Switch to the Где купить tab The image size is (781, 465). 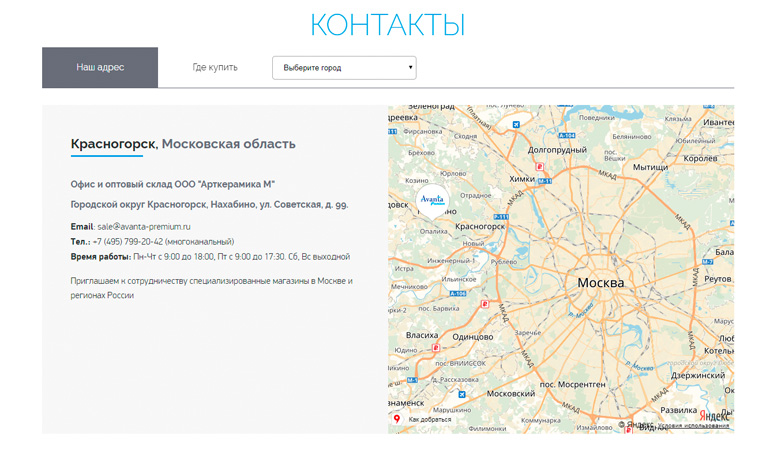point(215,67)
